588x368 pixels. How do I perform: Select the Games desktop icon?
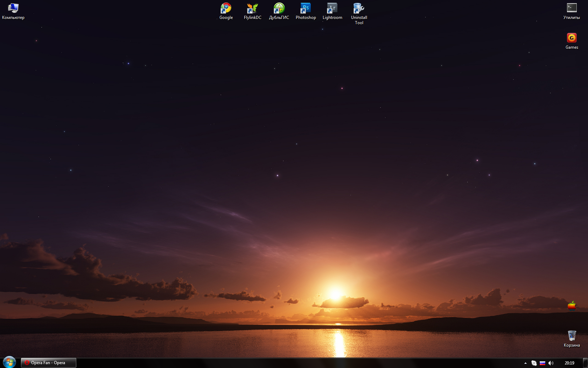point(572,41)
